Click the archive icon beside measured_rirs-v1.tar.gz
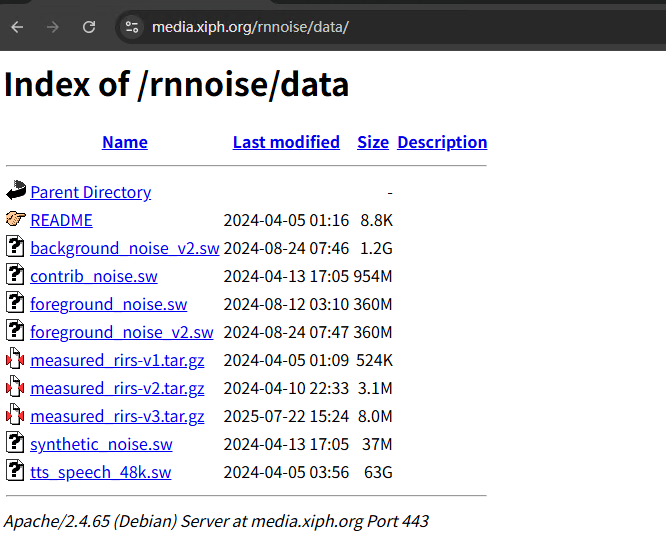The width and height of the screenshot is (666, 545). click(15, 359)
